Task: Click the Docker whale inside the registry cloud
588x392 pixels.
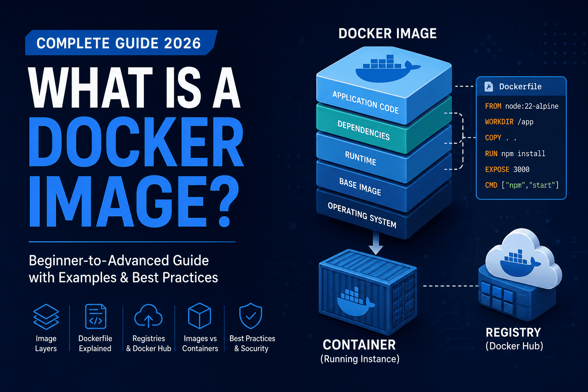Action: 520,263
